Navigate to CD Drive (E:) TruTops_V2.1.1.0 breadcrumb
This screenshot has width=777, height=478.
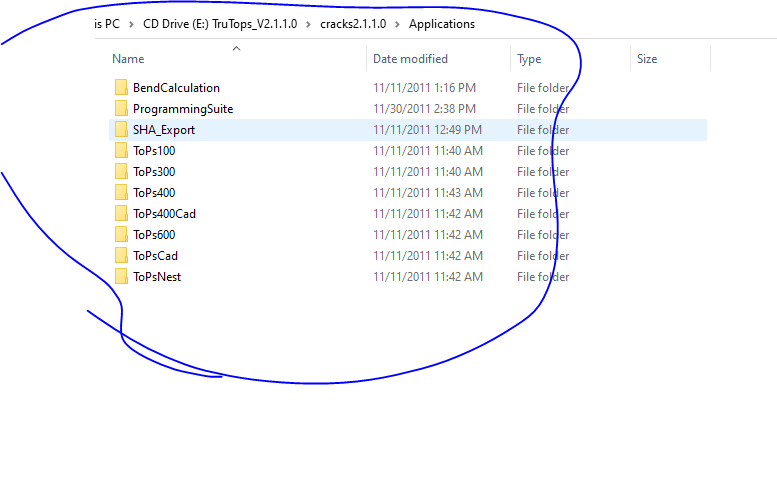[220, 24]
